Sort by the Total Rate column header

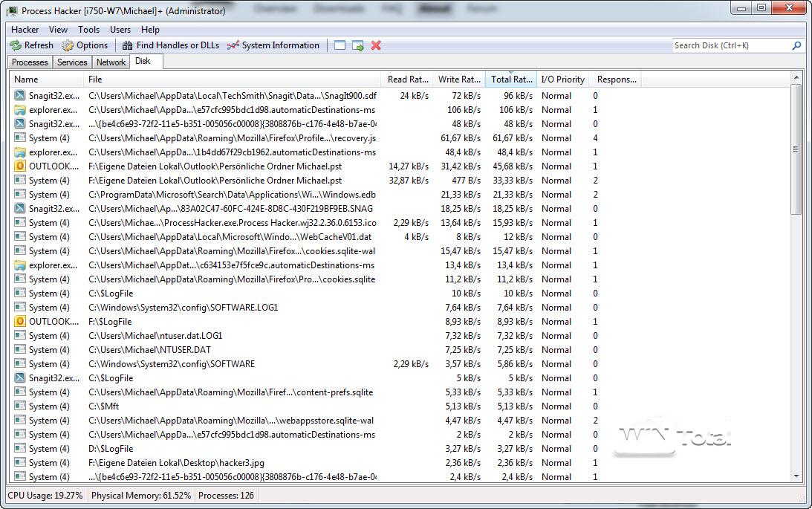tap(511, 80)
